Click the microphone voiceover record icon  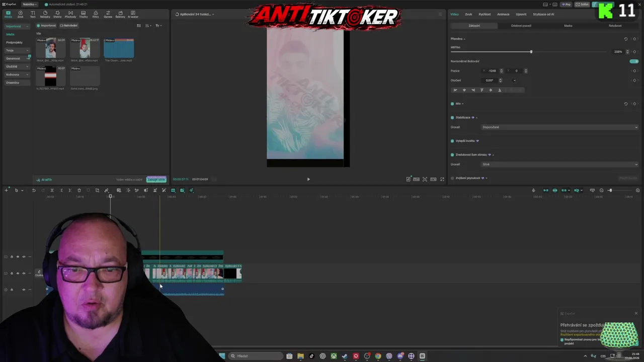tap(533, 191)
